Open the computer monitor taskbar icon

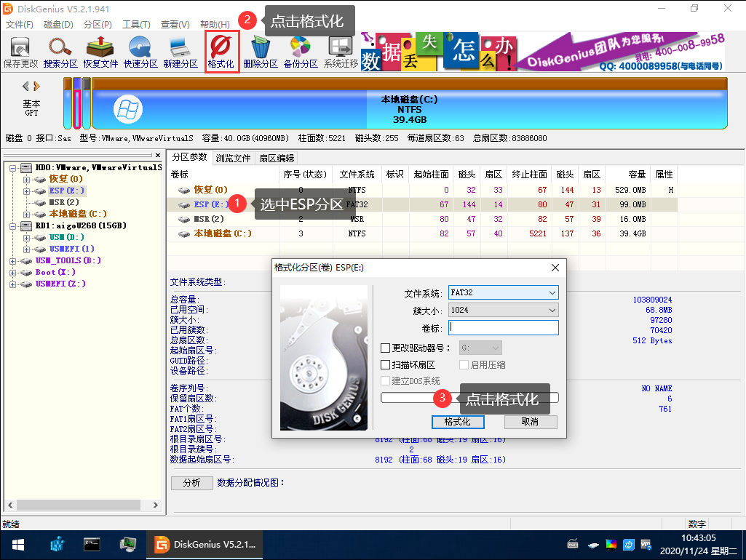pos(127,545)
